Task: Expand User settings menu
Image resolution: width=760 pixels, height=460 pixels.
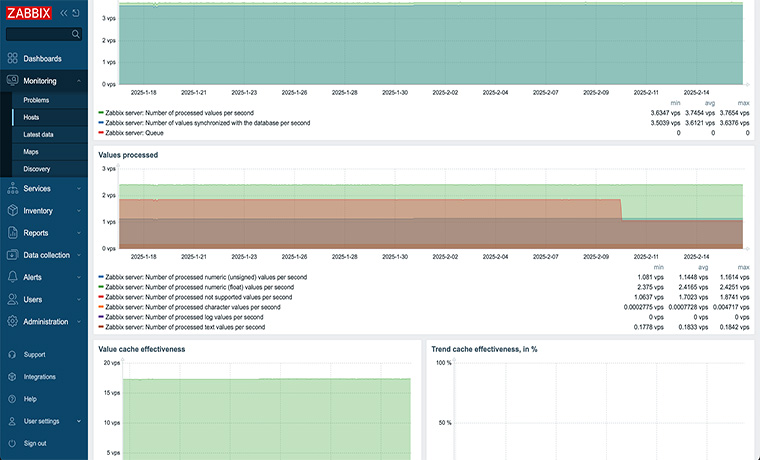Action: pyautogui.click(x=41, y=421)
